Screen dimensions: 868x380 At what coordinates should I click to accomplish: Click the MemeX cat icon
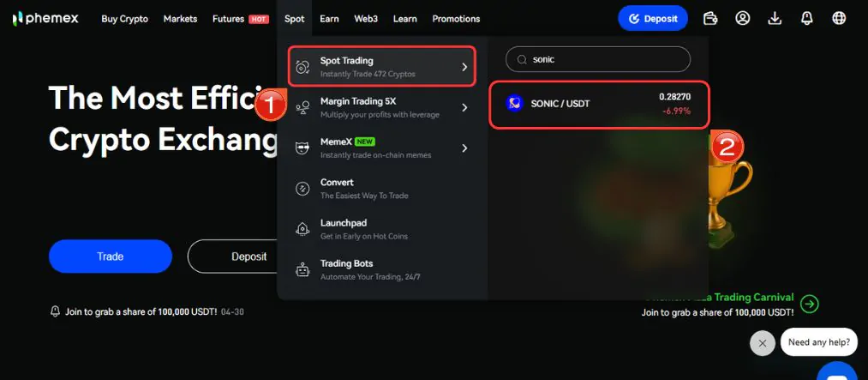(302, 148)
